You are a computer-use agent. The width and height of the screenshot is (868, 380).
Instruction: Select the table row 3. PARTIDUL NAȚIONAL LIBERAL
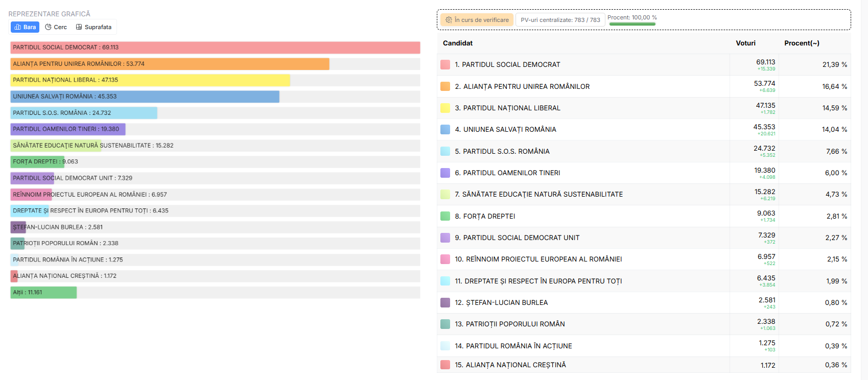(644, 108)
